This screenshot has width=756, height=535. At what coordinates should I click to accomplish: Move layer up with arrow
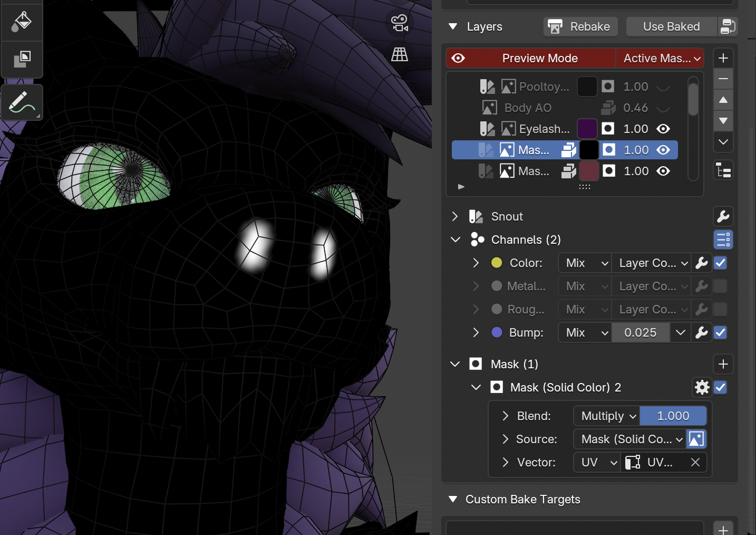[723, 100]
